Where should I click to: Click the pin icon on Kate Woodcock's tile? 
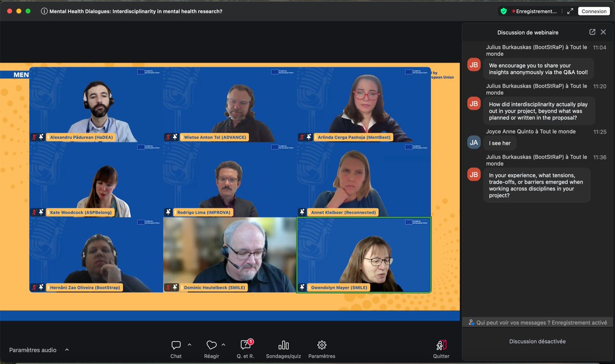(x=42, y=212)
